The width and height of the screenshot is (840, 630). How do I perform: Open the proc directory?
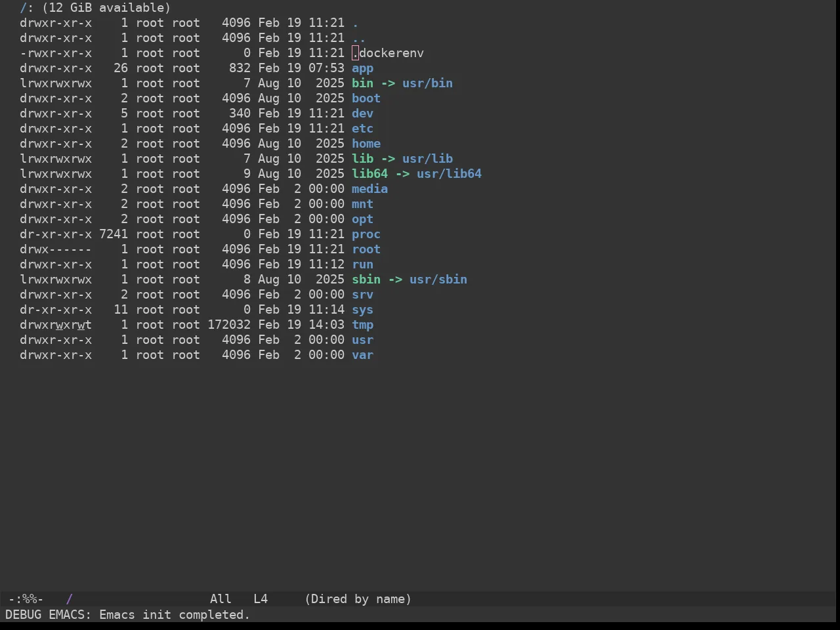pos(366,234)
